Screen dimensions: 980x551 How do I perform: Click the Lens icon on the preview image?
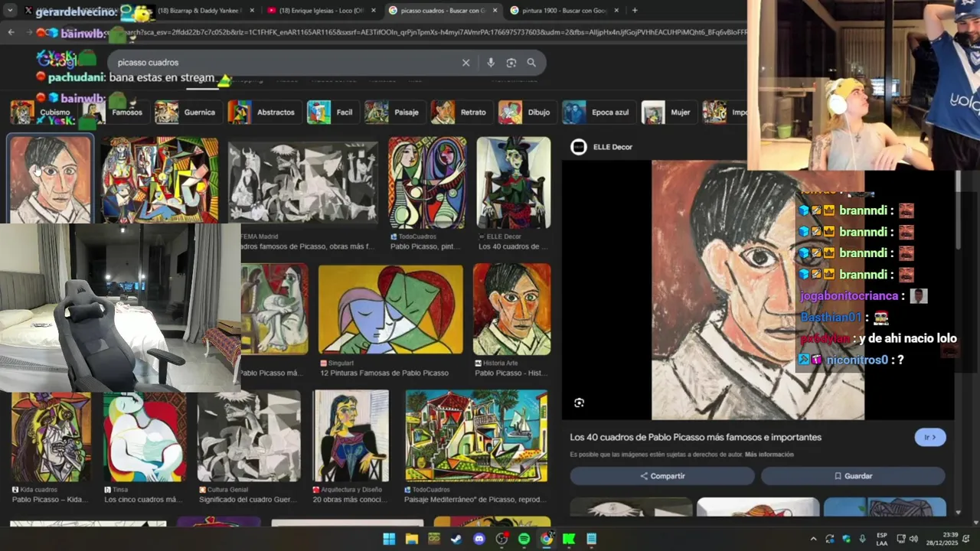tap(579, 403)
